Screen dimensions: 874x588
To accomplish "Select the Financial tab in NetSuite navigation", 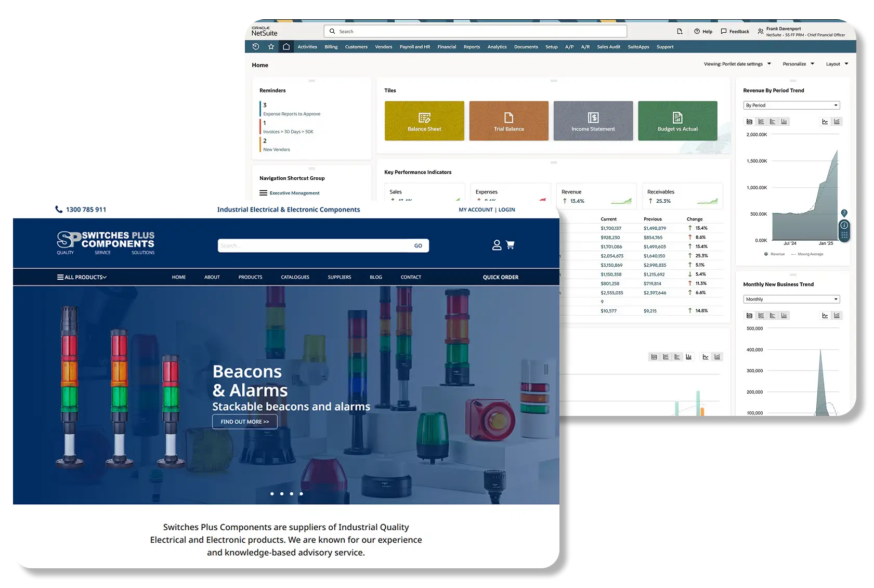I will click(x=447, y=47).
